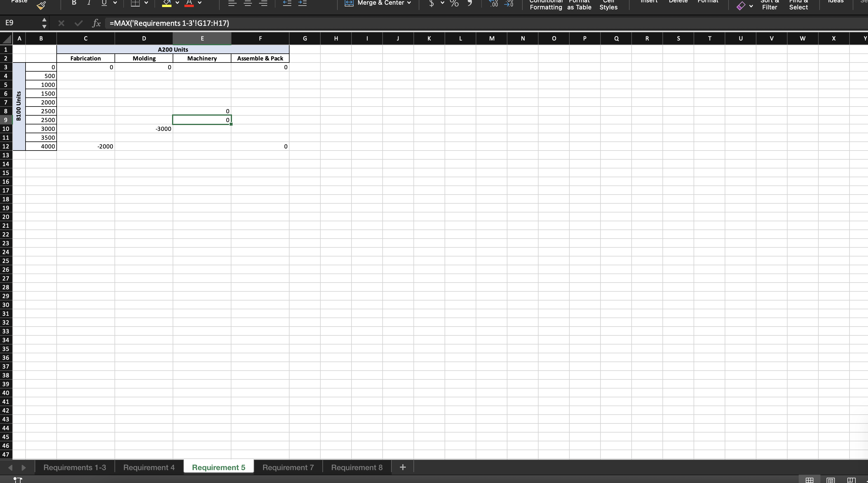This screenshot has width=868, height=483.
Task: Click the Increase Indent icon
Action: tap(302, 3)
